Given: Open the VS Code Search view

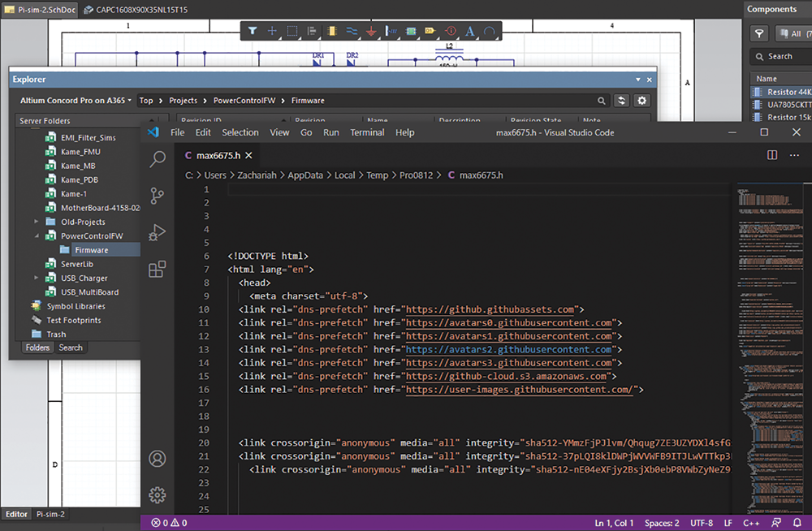Looking at the screenshot, I should coord(158,159).
